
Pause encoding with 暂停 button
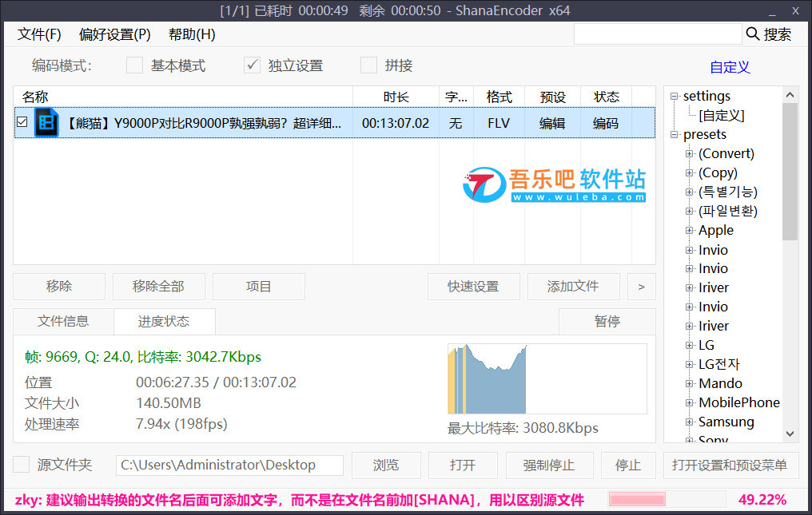pyautogui.click(x=607, y=322)
